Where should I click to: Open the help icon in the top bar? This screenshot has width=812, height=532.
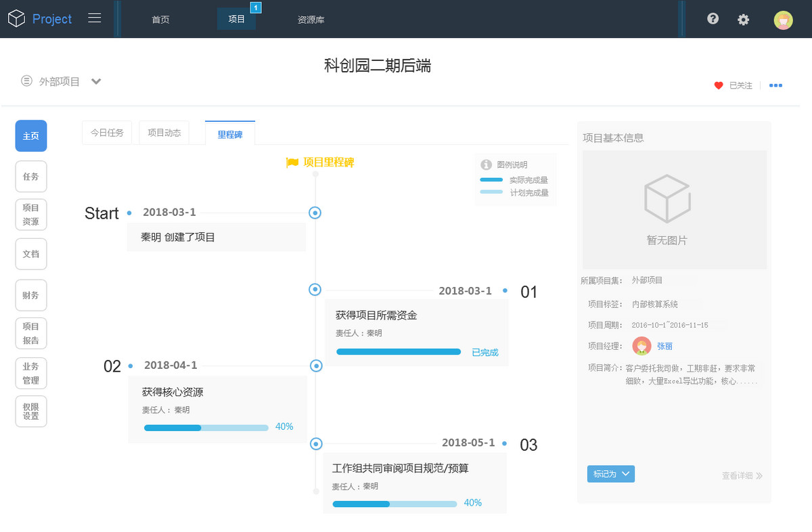[713, 18]
